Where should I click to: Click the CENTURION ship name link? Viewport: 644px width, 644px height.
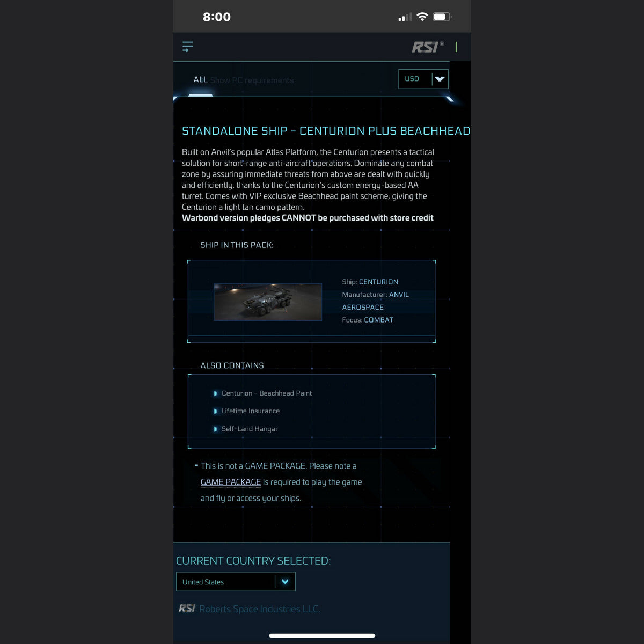coord(378,282)
